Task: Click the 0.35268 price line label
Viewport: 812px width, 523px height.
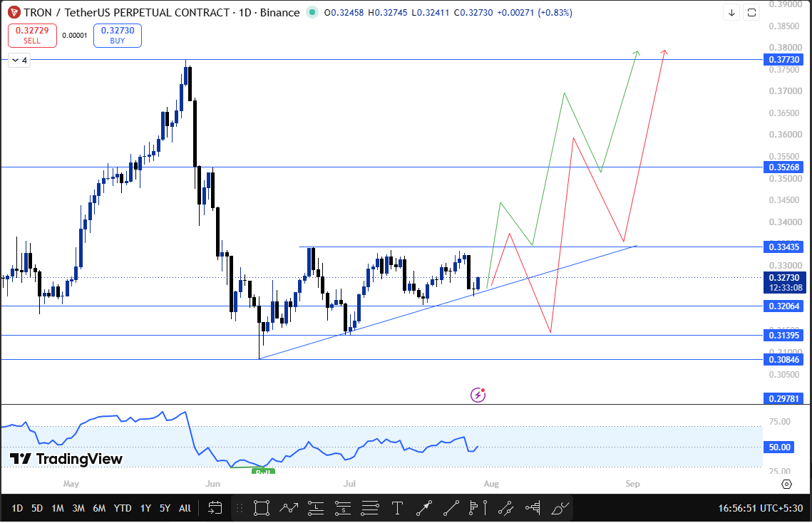Action: tap(784, 167)
